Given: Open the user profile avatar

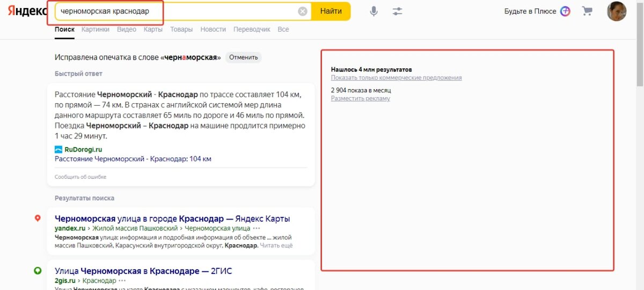Looking at the screenshot, I should click(x=617, y=11).
